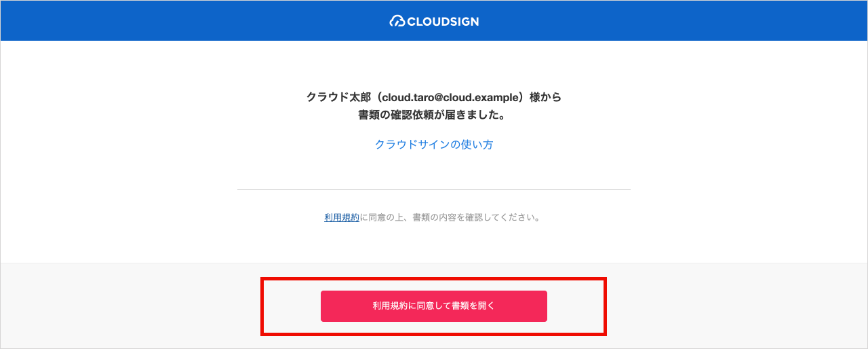Return home via CloudSign header logo
868x349 pixels.
(x=434, y=21)
